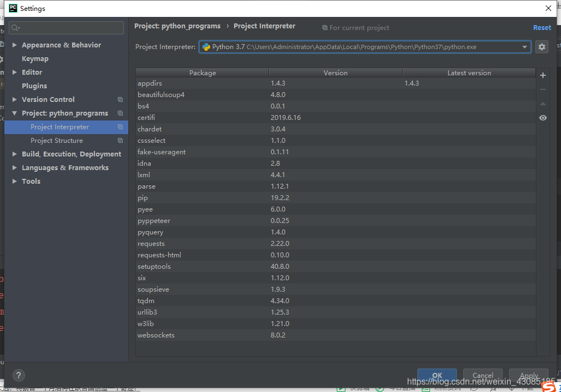Viewport: 561px width, 392px height.
Task: Click the copy icon next to Version Control
Action: (x=120, y=99)
